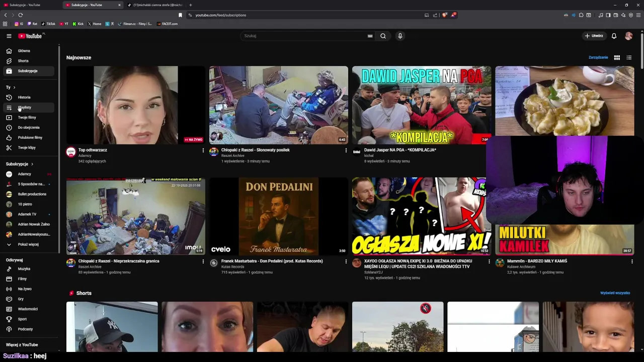The image size is (644, 362).
Task: Go back in browser history
Action: [6, 15]
